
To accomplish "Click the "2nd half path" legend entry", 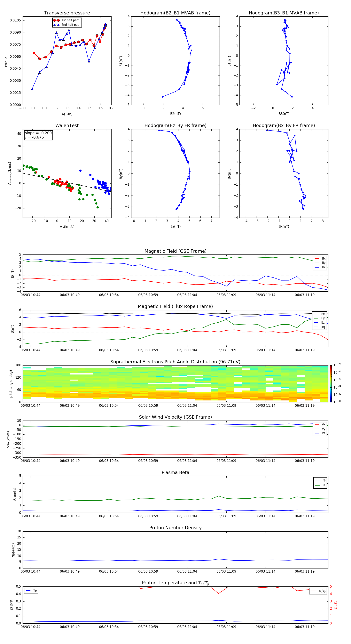I will pyautogui.click(x=67, y=25).
